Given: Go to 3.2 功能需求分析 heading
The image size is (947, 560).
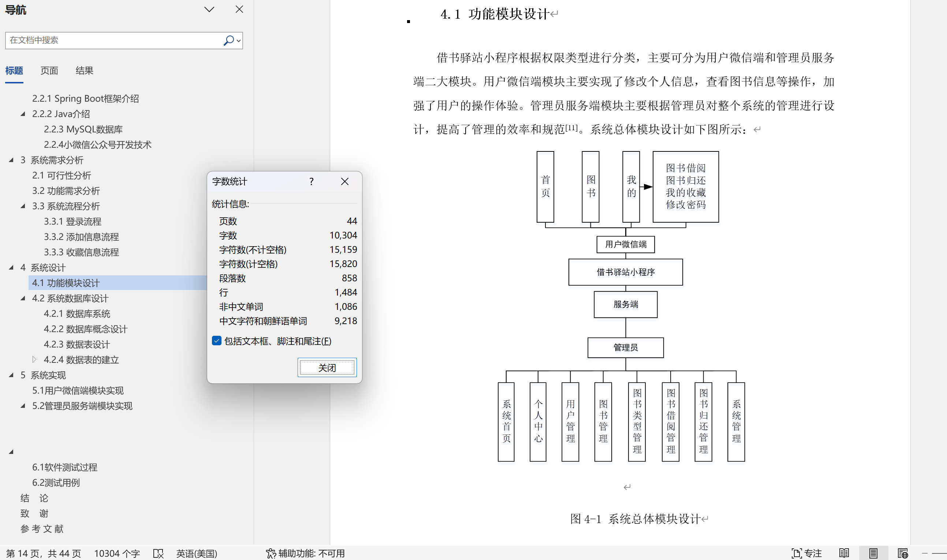Looking at the screenshot, I should click(66, 191).
